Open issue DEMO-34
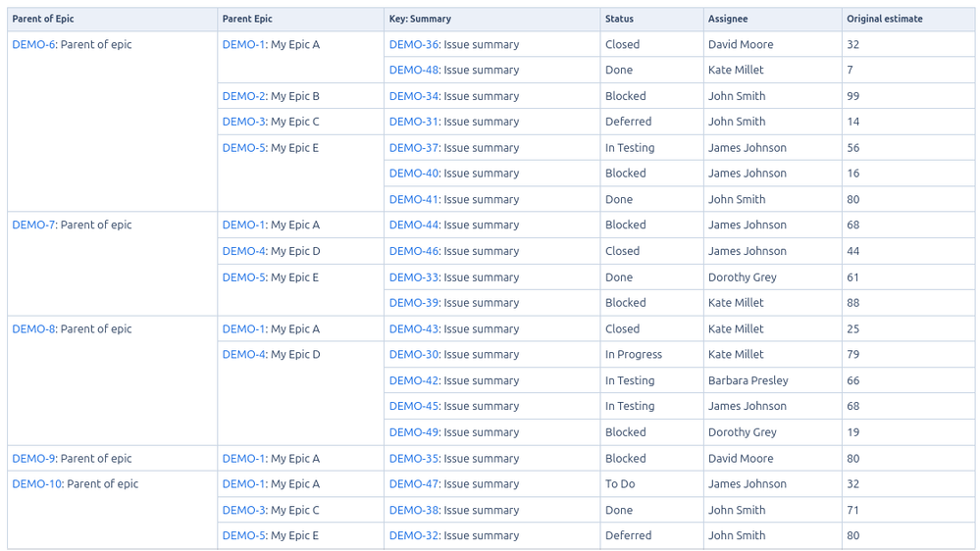This screenshot has width=980, height=551. [414, 96]
